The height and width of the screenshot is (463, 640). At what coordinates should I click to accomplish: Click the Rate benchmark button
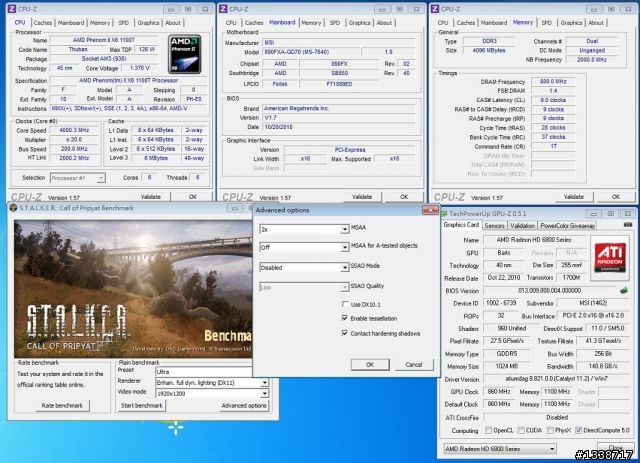coord(62,405)
